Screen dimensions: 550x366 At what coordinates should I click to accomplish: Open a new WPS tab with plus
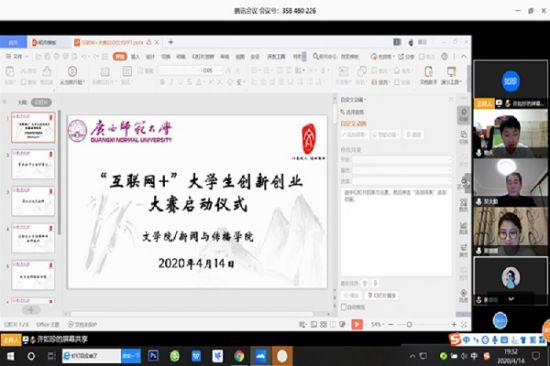click(x=171, y=42)
